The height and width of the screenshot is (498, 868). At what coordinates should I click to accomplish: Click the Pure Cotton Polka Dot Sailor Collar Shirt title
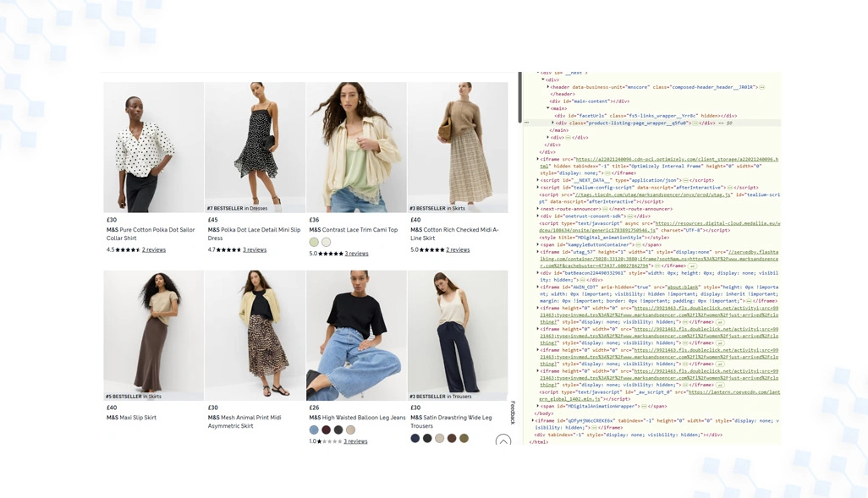(x=151, y=233)
